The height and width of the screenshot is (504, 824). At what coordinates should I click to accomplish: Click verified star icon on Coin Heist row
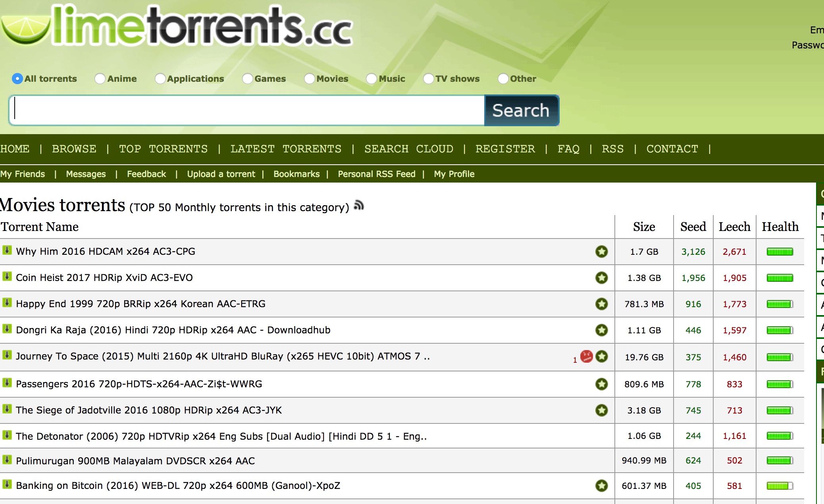(601, 277)
